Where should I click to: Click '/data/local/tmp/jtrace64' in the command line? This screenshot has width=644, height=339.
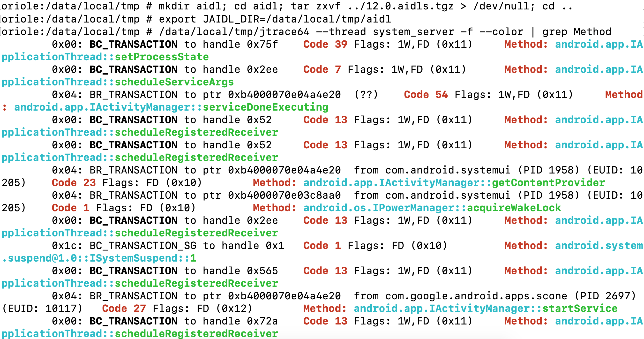pyautogui.click(x=234, y=32)
